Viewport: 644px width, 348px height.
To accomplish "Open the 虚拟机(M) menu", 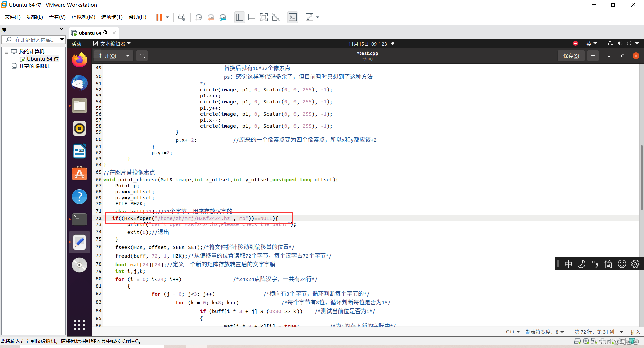I will pos(84,17).
